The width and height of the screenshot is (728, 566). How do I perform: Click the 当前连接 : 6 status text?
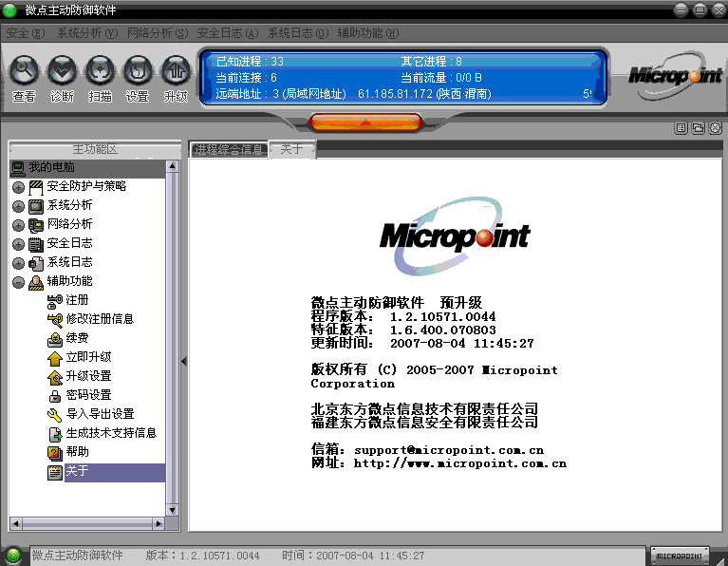point(246,78)
